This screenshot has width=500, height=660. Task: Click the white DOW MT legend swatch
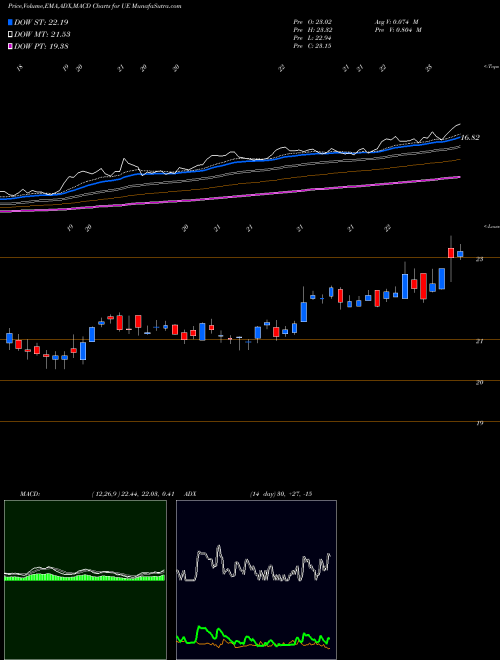tap(10, 35)
